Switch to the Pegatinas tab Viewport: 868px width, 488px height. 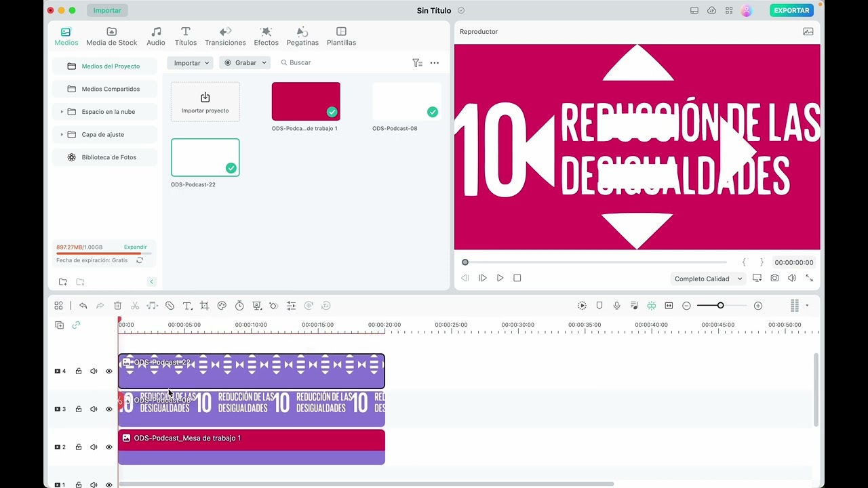click(x=302, y=37)
